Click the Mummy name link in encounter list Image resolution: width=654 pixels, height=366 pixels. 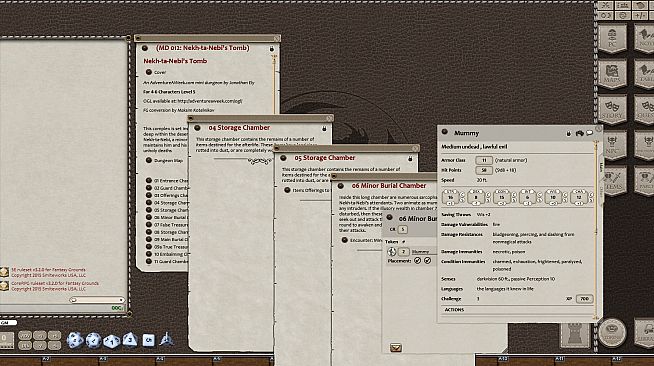pyautogui.click(x=423, y=252)
